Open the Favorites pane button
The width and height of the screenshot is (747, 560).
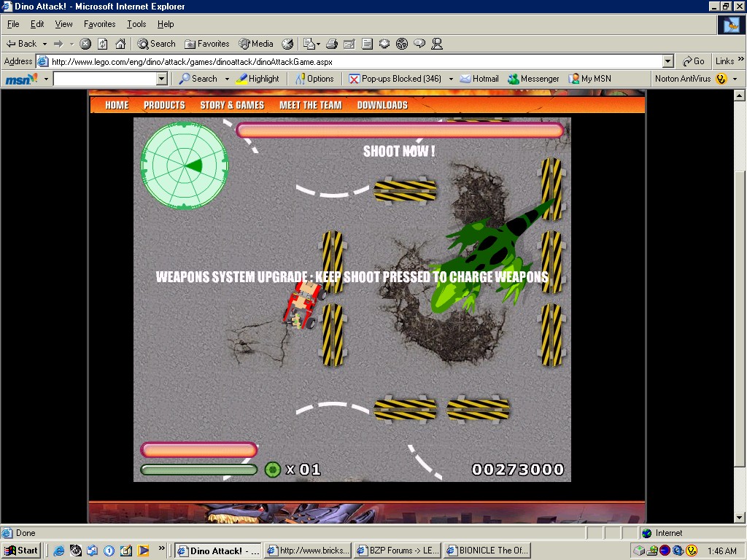206,44
